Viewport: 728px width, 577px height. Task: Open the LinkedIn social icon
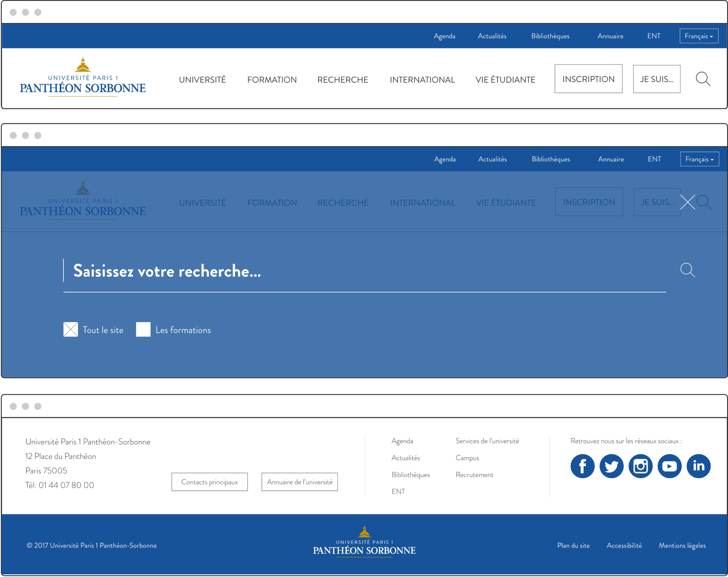tap(699, 466)
